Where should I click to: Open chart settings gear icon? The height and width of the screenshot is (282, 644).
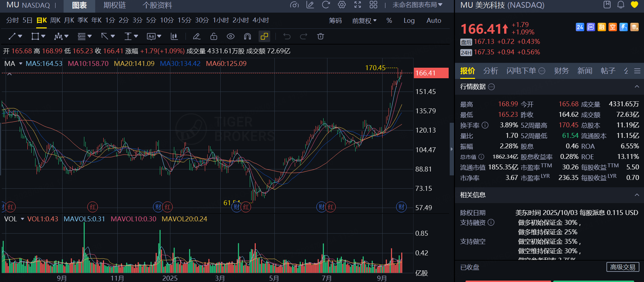coord(342,5)
